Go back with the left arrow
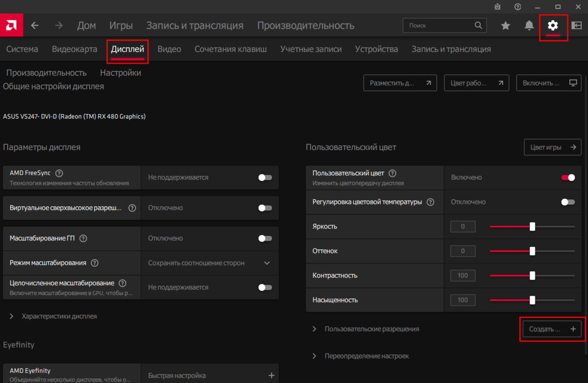The height and width of the screenshot is (383, 588). point(35,25)
